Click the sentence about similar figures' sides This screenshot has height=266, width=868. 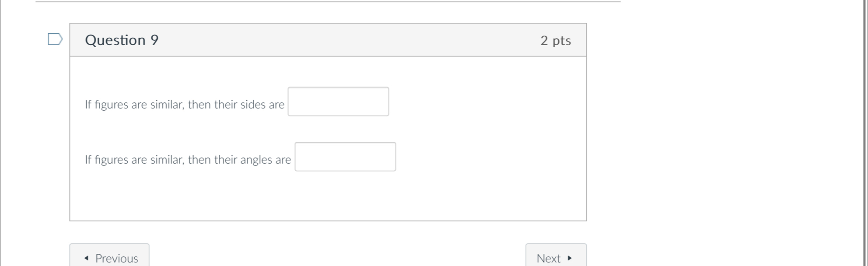185,105
